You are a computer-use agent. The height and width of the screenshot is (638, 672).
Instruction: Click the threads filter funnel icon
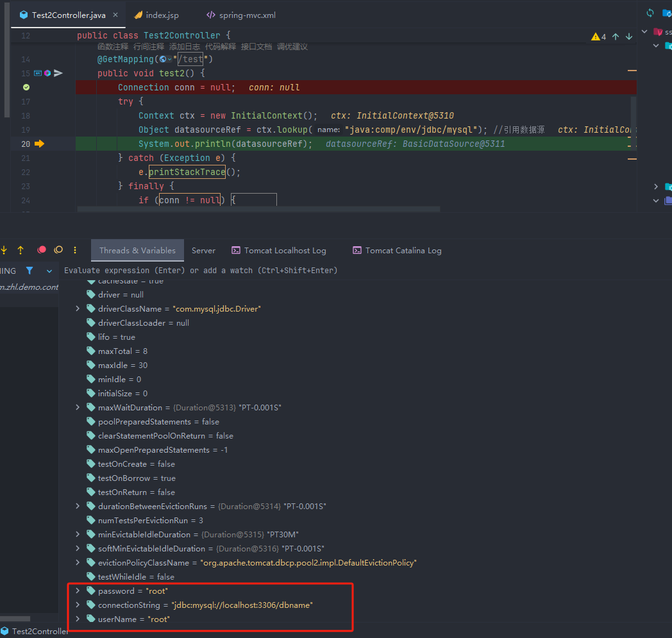coord(29,271)
